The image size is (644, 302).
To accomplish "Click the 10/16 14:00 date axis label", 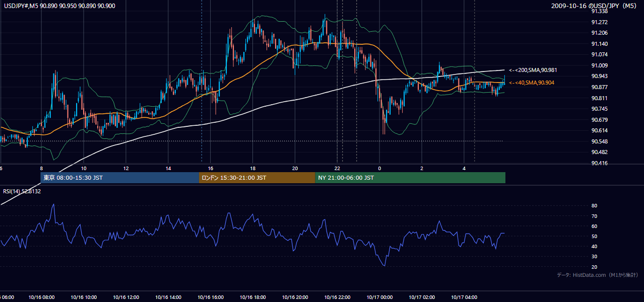I will [x=168, y=297].
